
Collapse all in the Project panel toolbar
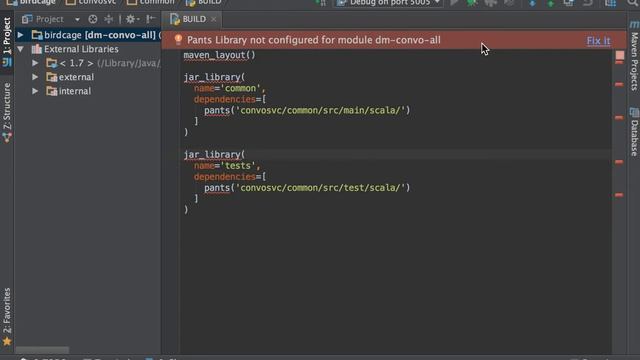[109, 19]
